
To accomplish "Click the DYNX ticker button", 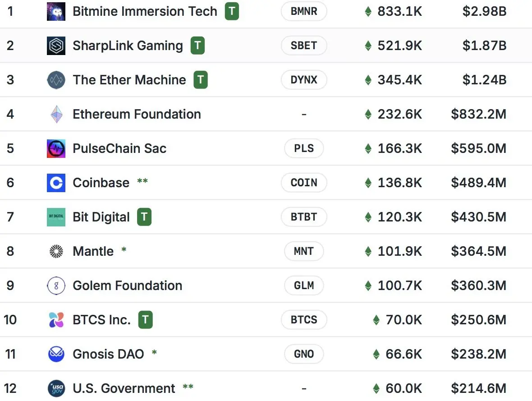I will click(304, 80).
